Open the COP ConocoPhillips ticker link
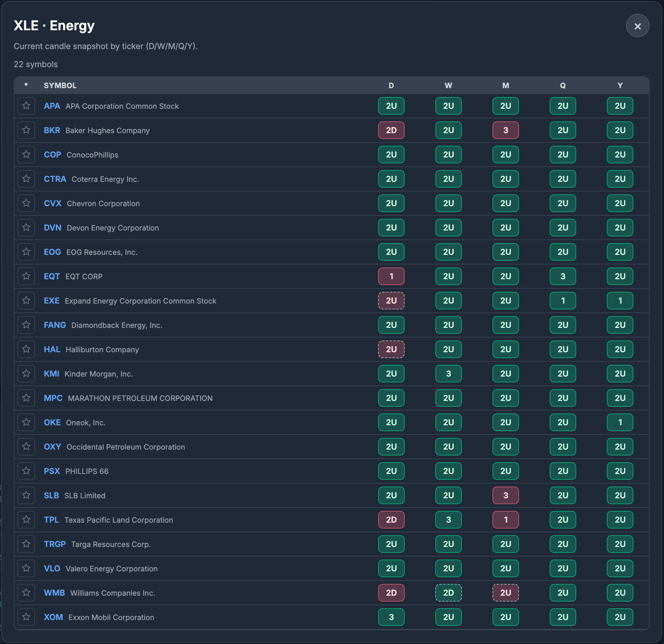Image resolution: width=664 pixels, height=644 pixels. [52, 155]
